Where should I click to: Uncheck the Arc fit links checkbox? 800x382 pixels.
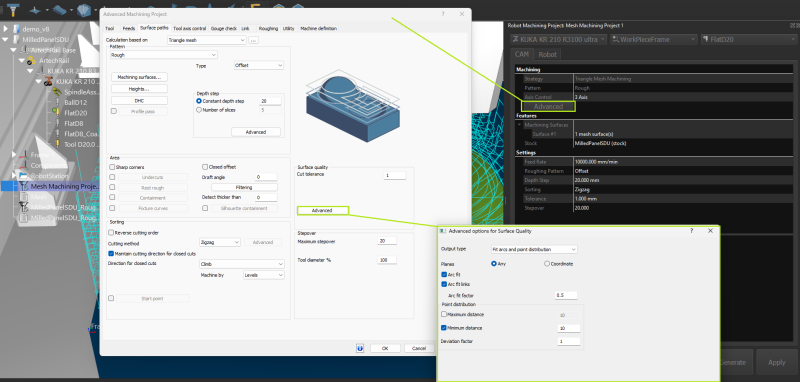(444, 284)
